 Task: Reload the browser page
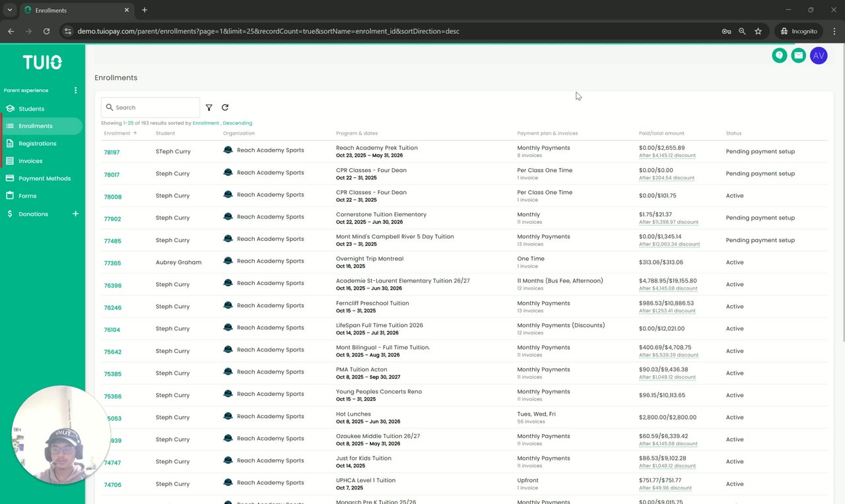pyautogui.click(x=46, y=31)
